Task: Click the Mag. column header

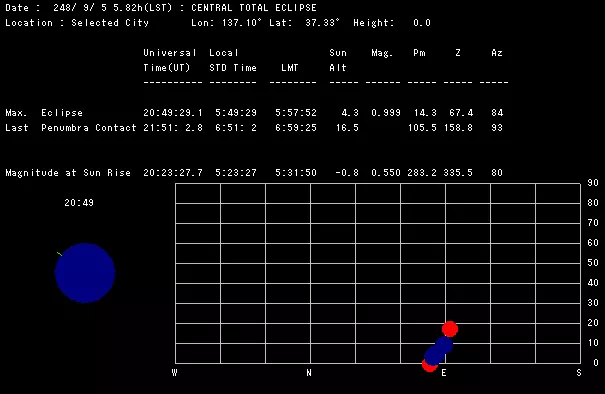Action: (382, 53)
